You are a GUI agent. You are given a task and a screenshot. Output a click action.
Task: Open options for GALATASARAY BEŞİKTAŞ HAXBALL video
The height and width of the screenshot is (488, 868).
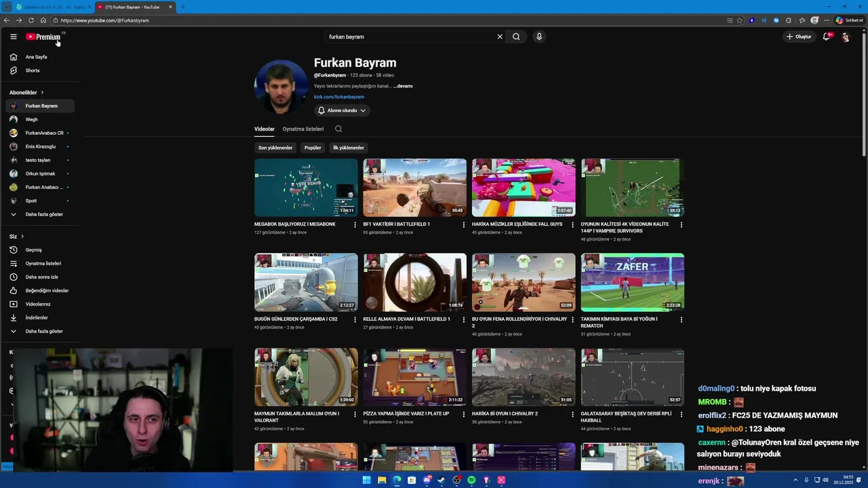(681, 414)
